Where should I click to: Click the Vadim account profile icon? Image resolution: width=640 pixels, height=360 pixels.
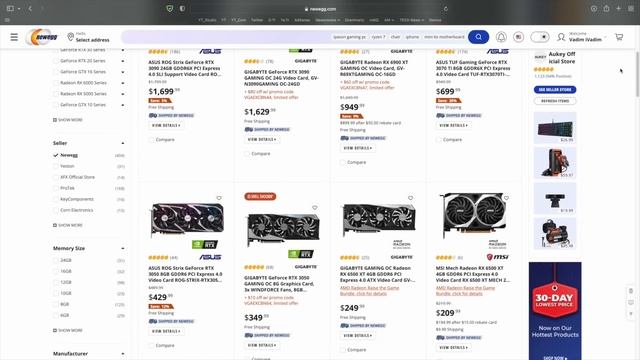(561, 37)
